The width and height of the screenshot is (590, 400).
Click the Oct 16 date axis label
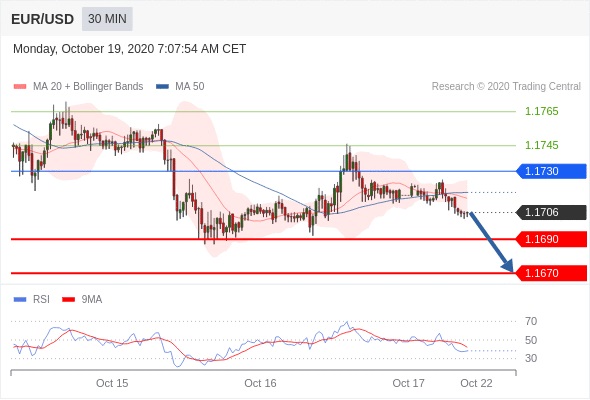(260, 383)
